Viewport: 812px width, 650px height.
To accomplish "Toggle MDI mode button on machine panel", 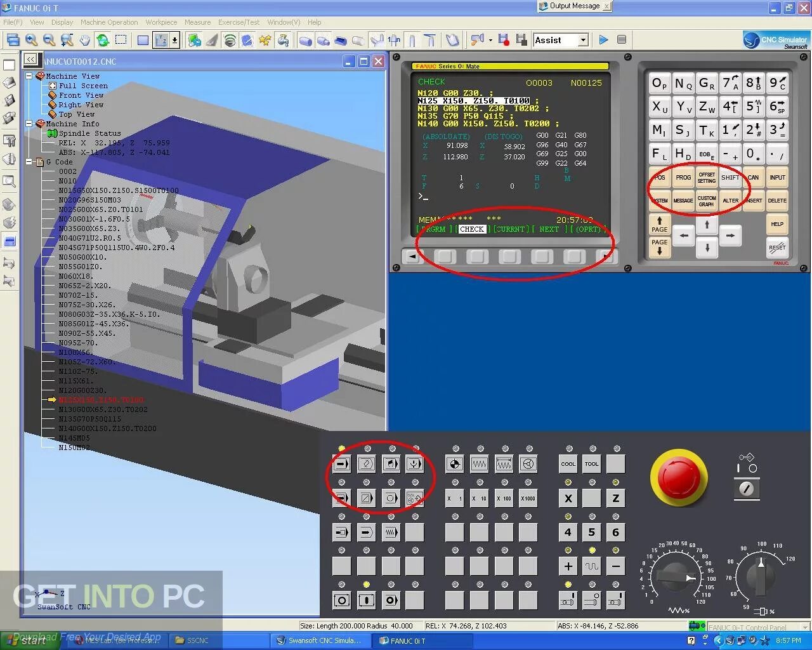I will 391,464.
